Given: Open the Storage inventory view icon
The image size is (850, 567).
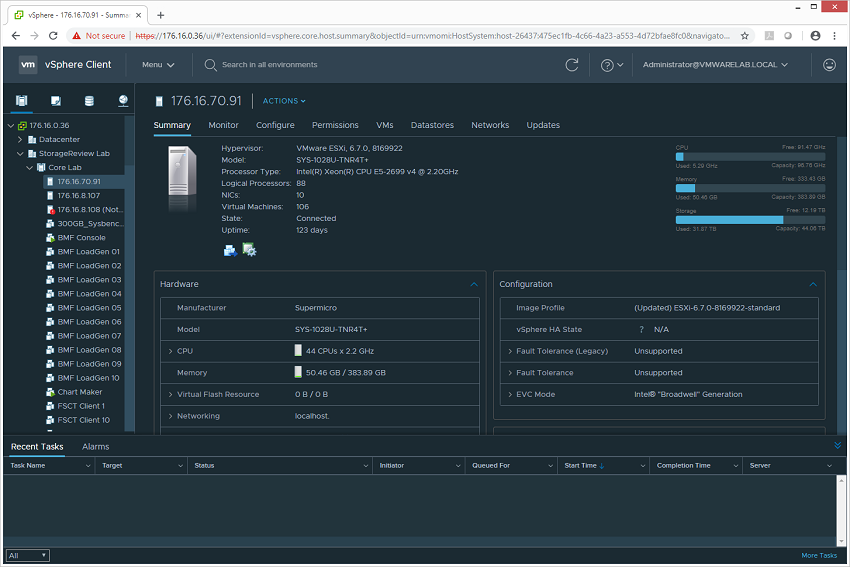Looking at the screenshot, I should (89, 101).
